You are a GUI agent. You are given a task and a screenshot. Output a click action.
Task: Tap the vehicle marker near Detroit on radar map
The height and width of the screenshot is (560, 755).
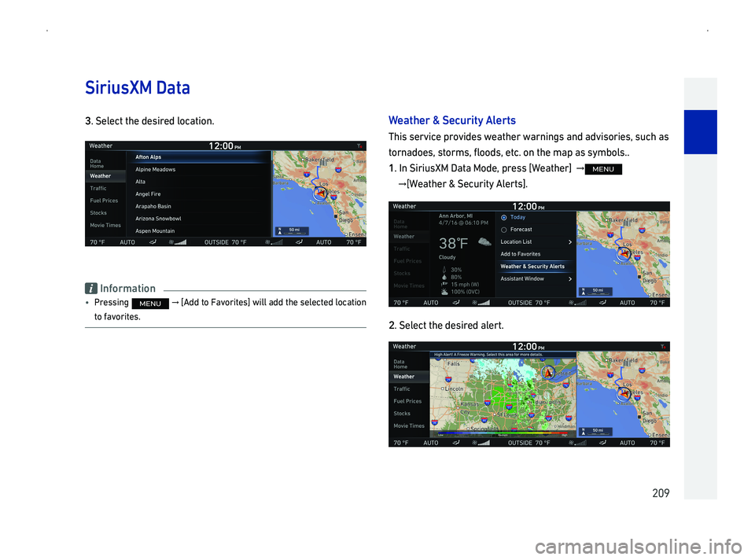pyautogui.click(x=548, y=372)
